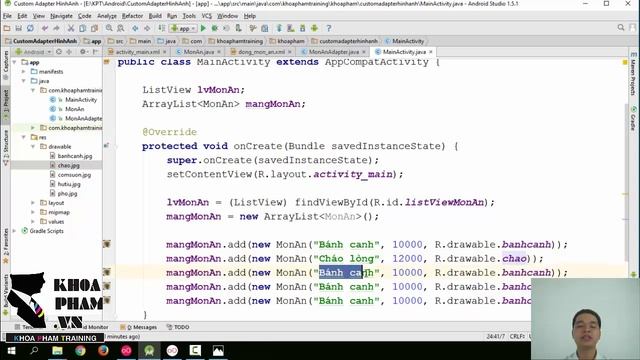Click the navigate Forward arrow icon
This screenshot has height=360, width=640.
click(x=147, y=28)
